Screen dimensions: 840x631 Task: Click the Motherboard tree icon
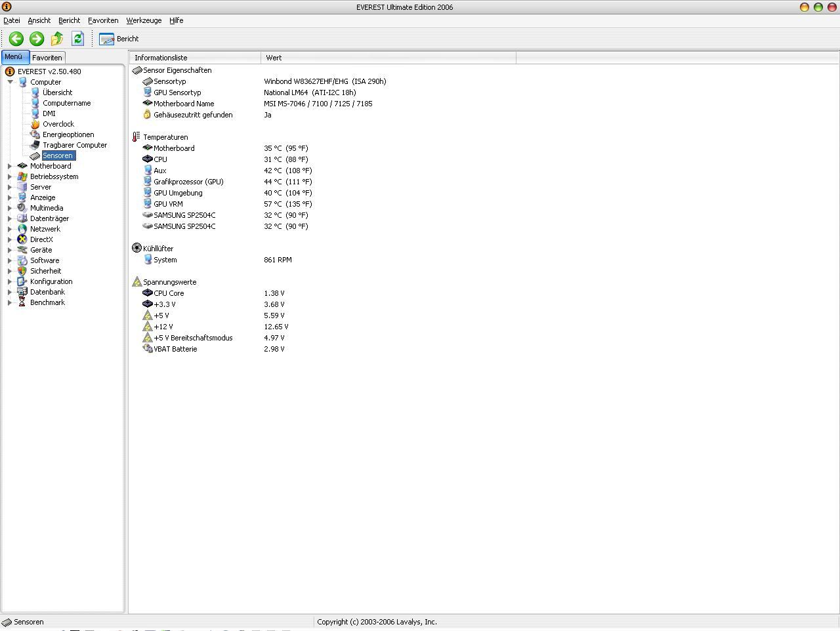[22, 166]
